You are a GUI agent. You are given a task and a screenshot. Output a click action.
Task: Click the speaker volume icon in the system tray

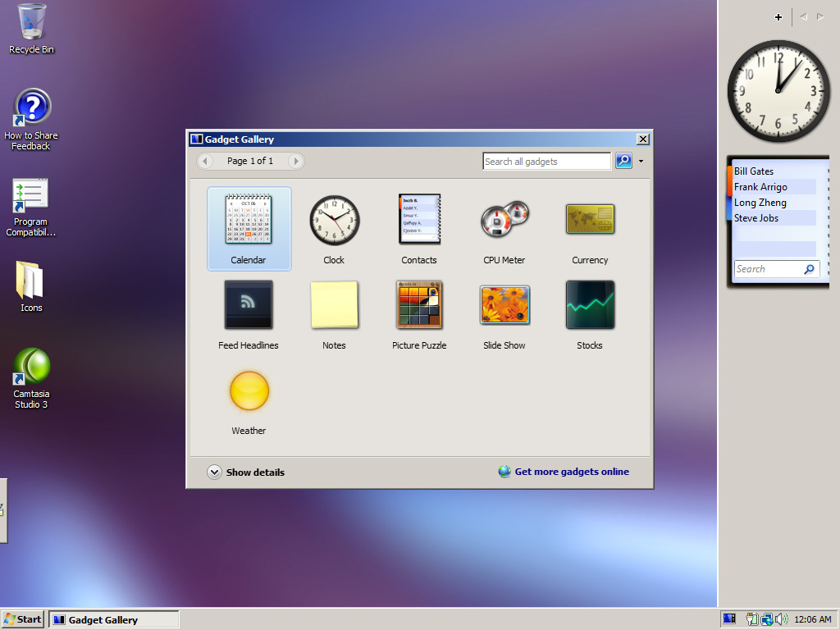(x=779, y=619)
